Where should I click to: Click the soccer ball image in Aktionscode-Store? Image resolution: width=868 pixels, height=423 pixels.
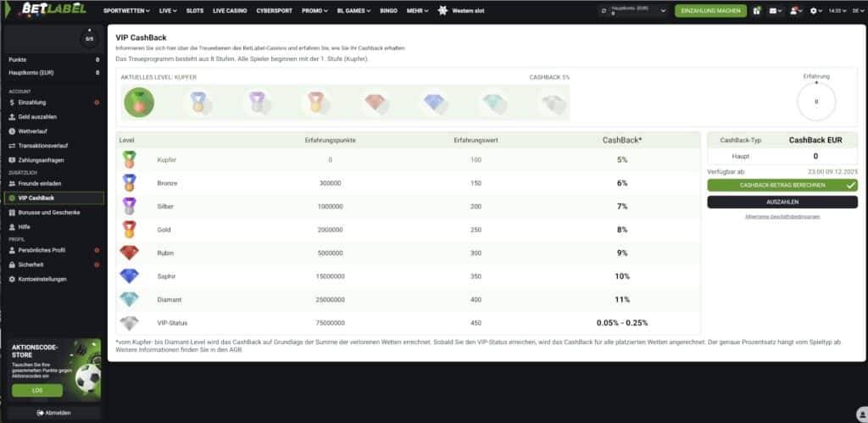(x=86, y=377)
